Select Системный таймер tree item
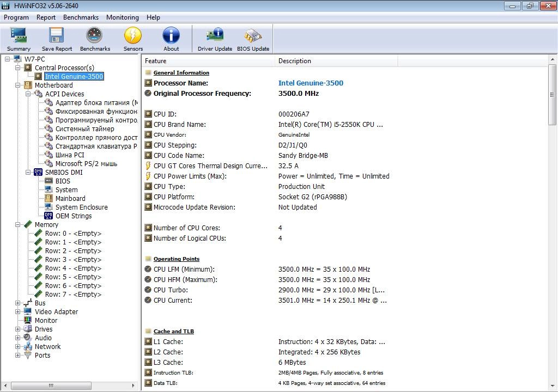558x392 pixels. 84,129
